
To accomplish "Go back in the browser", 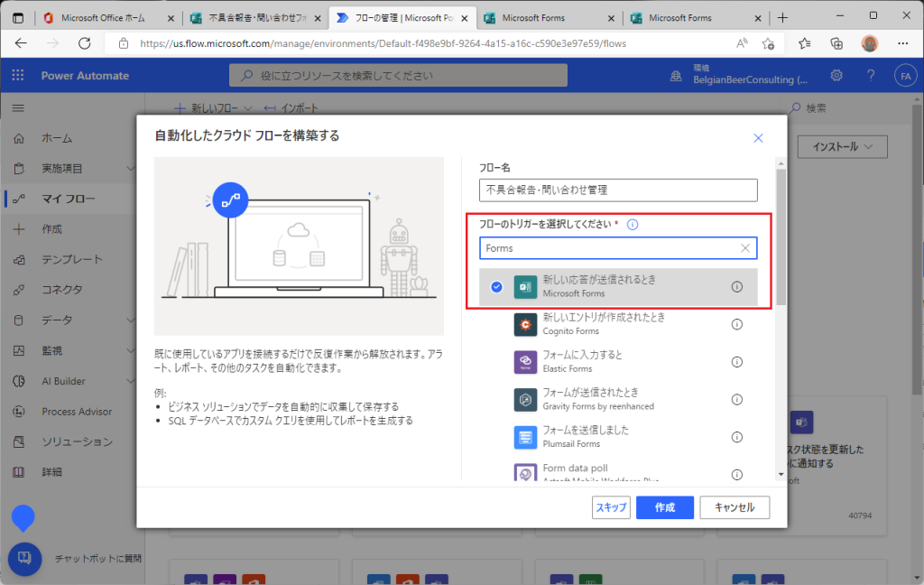I will point(22,43).
